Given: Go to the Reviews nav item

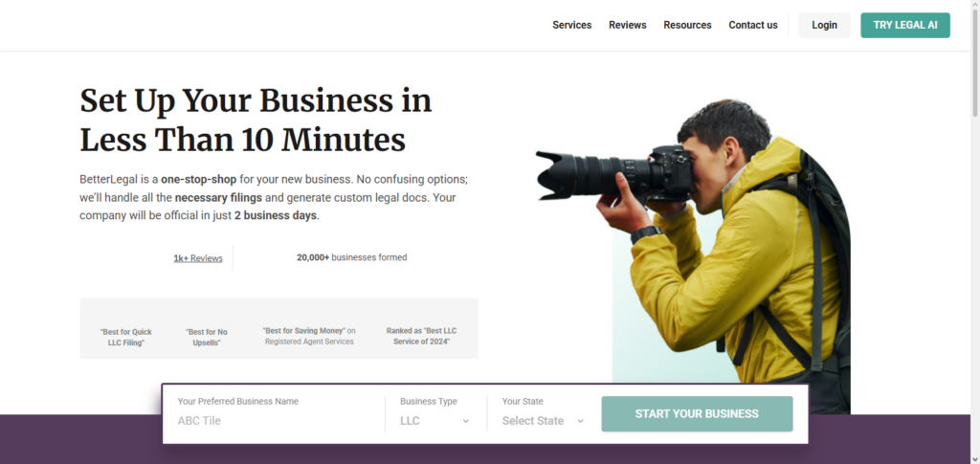Looking at the screenshot, I should click(627, 25).
